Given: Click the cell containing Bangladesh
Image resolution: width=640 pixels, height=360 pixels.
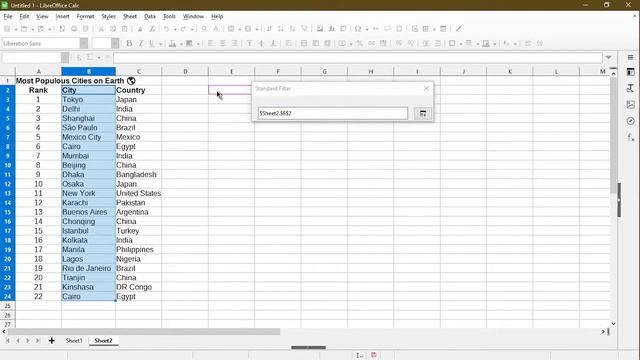Looking at the screenshot, I should (138, 175).
